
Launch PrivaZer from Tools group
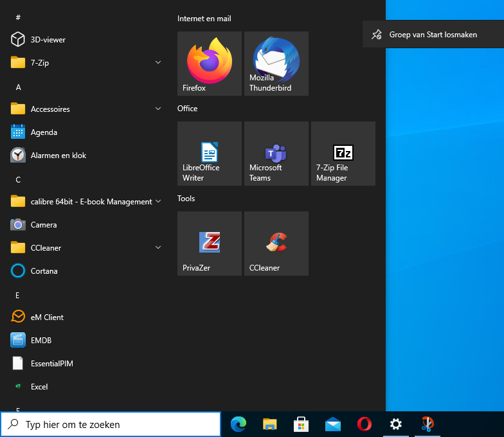210,244
